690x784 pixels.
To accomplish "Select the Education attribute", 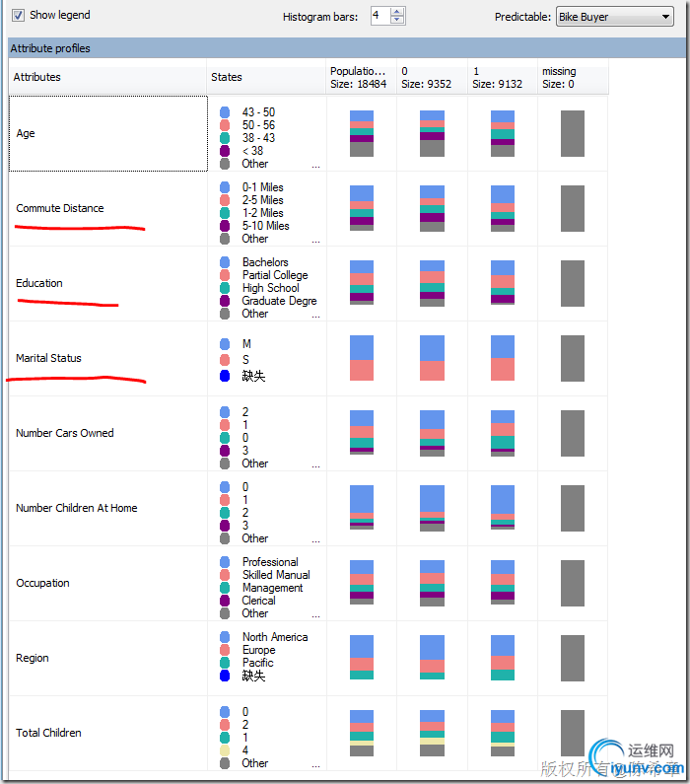I will [39, 283].
